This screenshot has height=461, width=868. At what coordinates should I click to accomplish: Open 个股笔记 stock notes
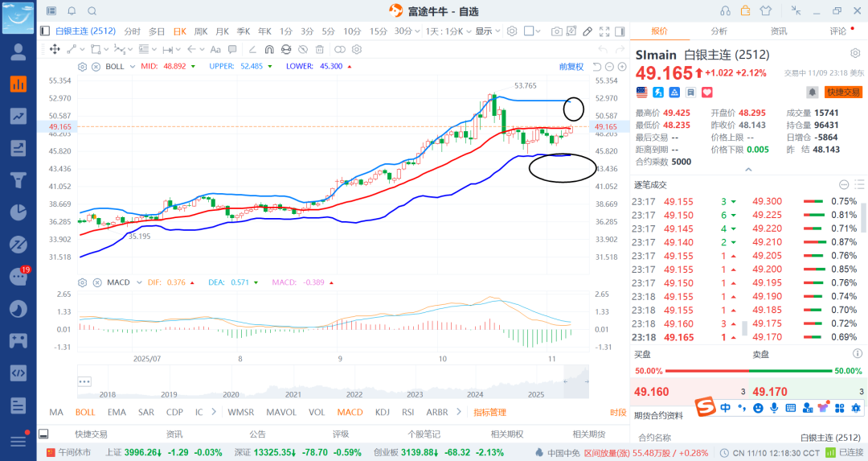point(424,434)
